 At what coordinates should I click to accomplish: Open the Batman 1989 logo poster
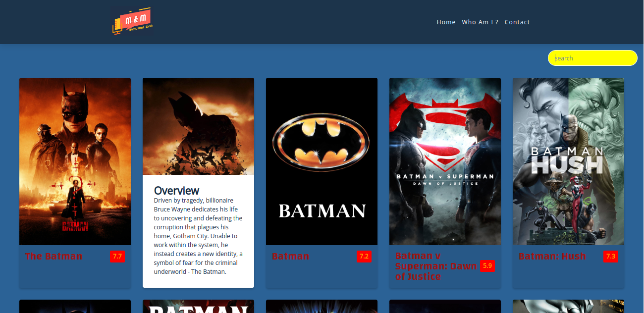coord(322,161)
